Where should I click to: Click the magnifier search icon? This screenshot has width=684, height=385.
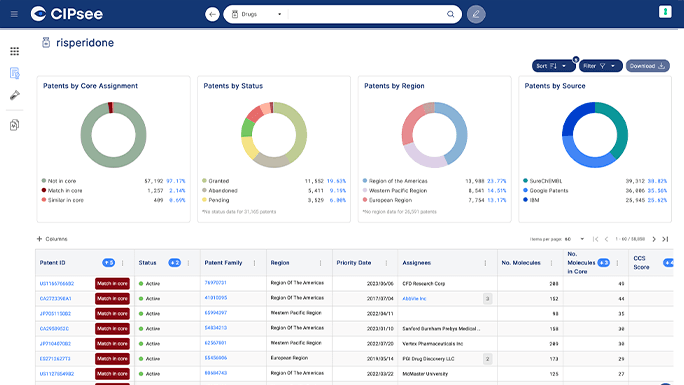[x=451, y=14]
